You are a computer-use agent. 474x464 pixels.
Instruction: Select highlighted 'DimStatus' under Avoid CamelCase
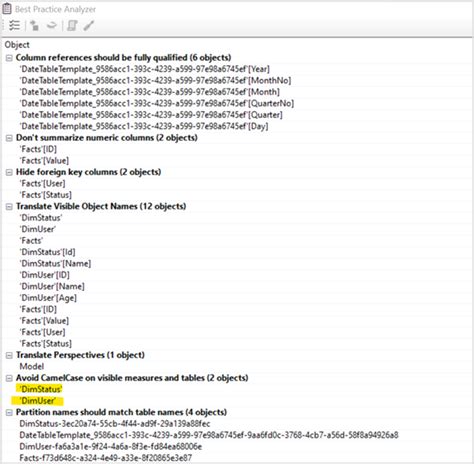[x=41, y=389]
